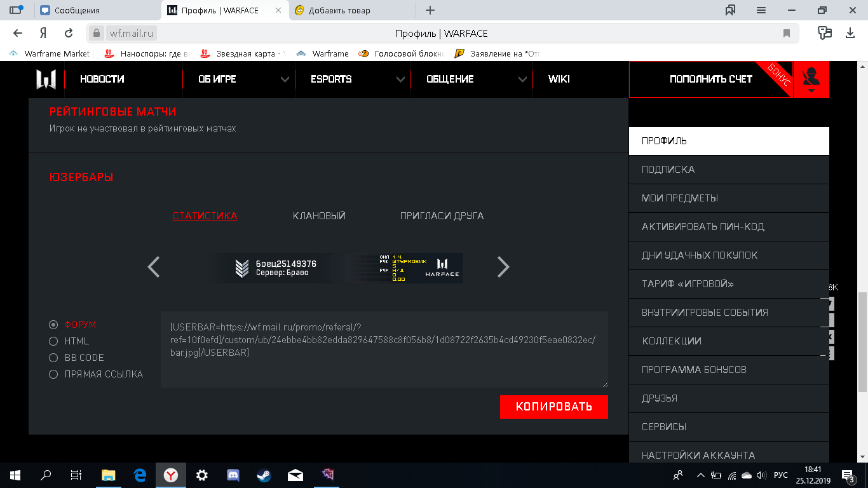Click the ПОПОЛНИТЬ СЧЕТ button
Screen dimensions: 868x488
coord(711,79)
